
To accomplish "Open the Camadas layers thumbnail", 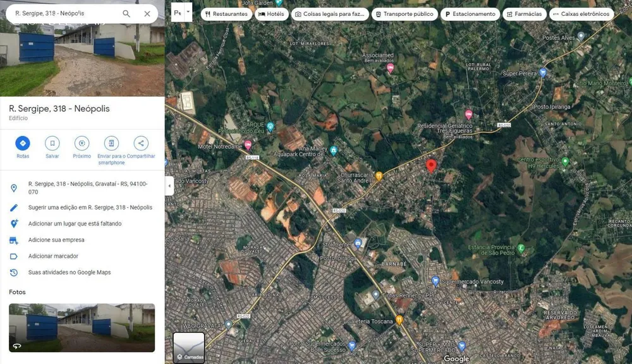I will [188, 348].
